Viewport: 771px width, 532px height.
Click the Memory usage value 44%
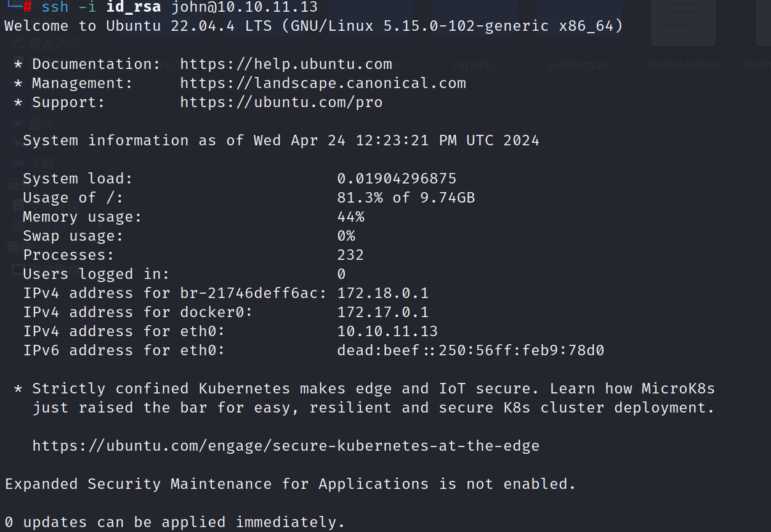point(350,217)
